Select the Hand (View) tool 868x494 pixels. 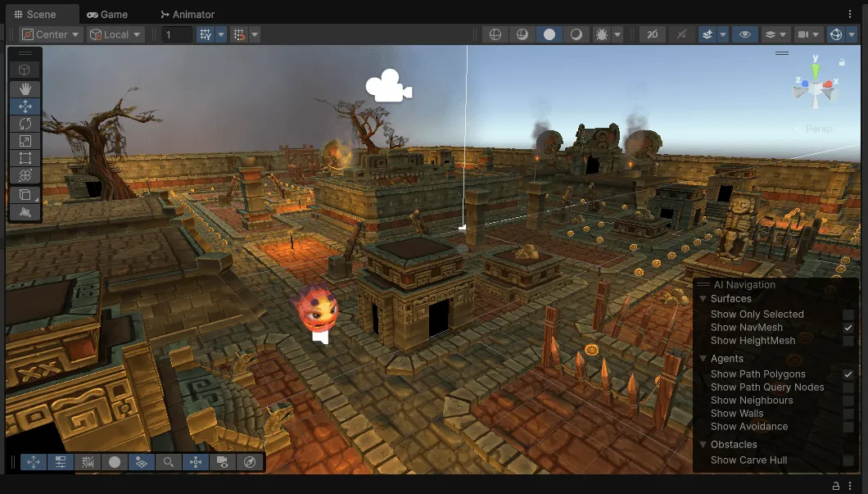(x=25, y=88)
